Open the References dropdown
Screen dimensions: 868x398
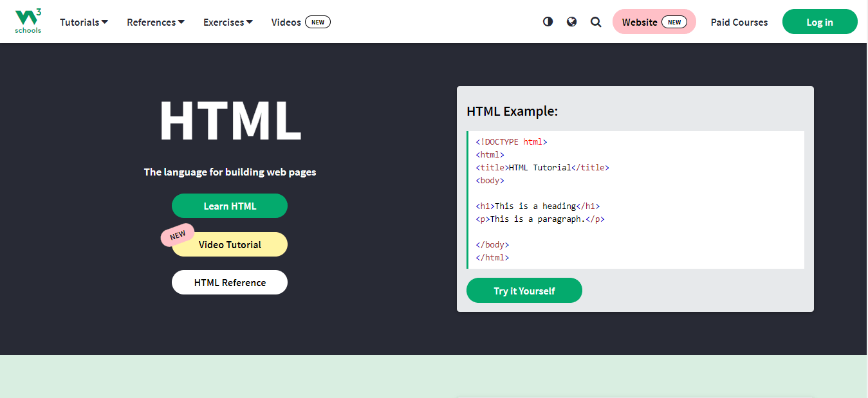pyautogui.click(x=155, y=21)
